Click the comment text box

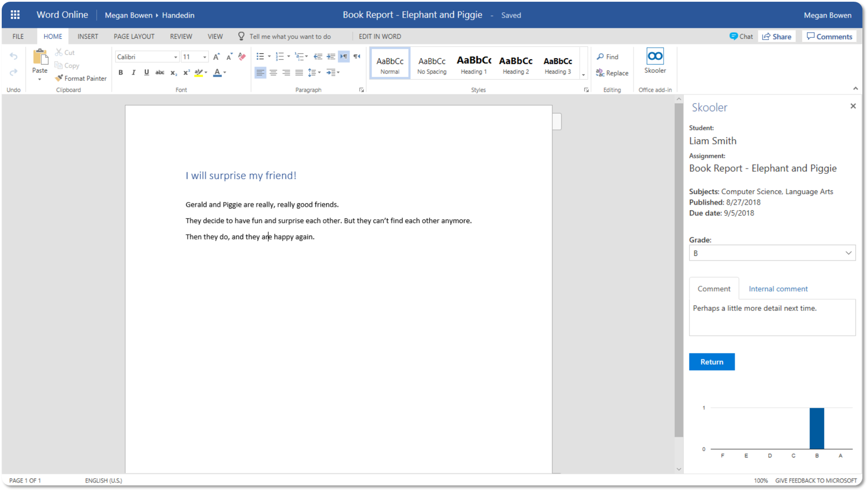(772, 318)
